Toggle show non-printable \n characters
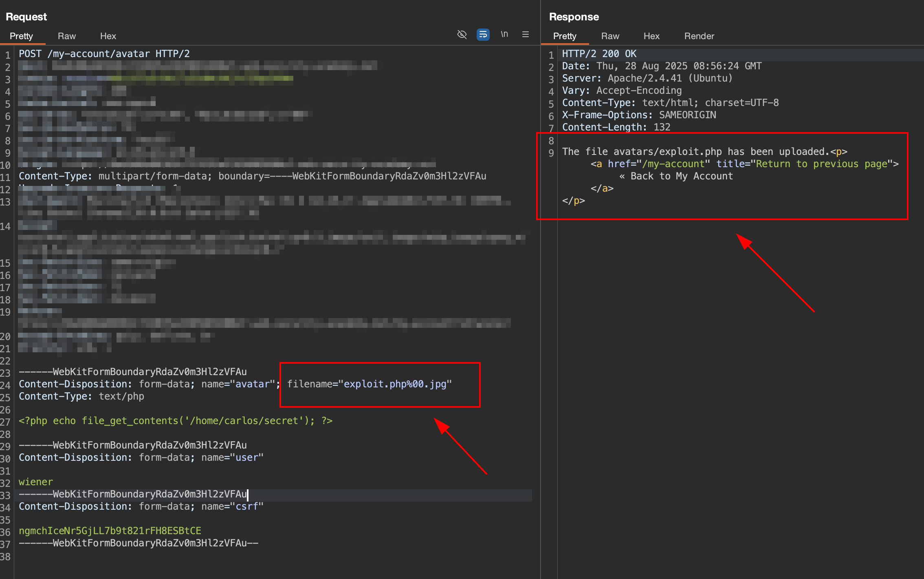The height and width of the screenshot is (579, 924). pos(504,35)
